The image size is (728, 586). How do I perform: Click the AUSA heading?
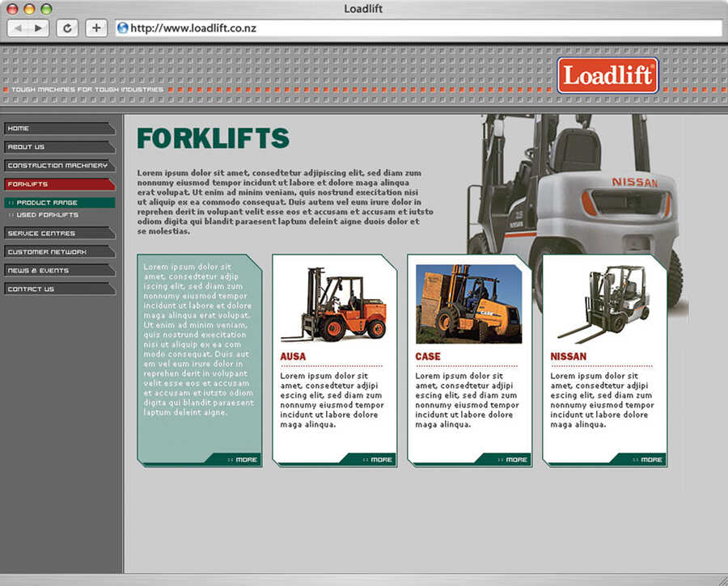293,356
